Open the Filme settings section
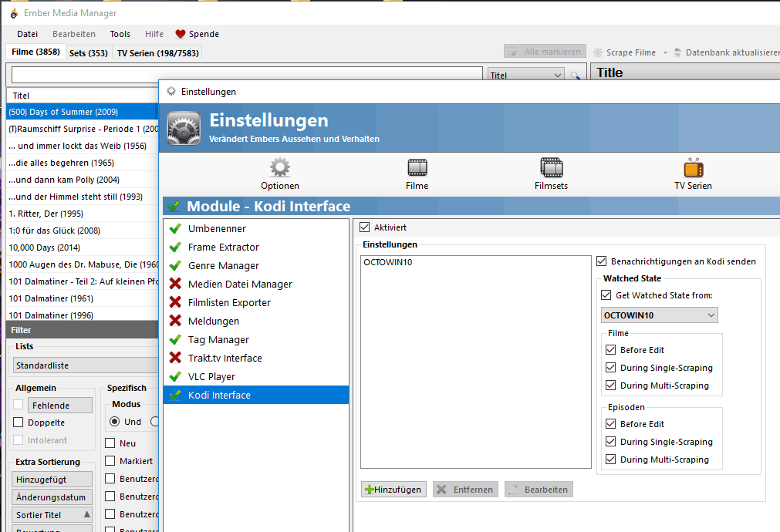Screen dimensions: 780x532 pyautogui.click(x=417, y=174)
